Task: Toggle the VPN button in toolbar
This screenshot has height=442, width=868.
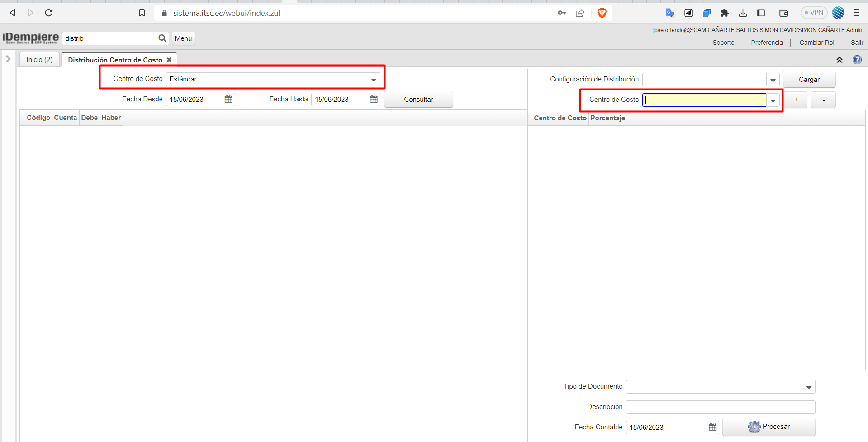Action: (x=814, y=13)
